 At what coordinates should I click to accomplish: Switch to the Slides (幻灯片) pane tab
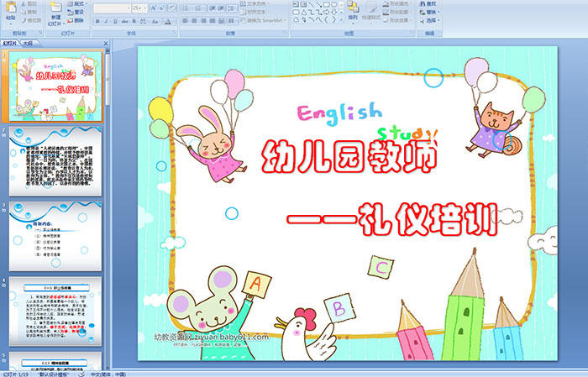[10, 44]
